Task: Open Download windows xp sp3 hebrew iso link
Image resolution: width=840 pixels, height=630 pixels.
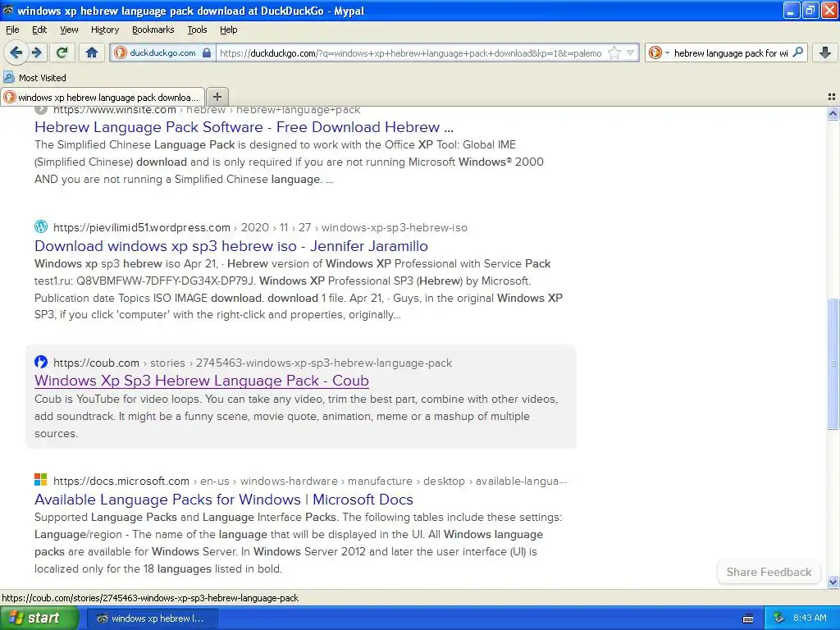Action: coord(231,246)
